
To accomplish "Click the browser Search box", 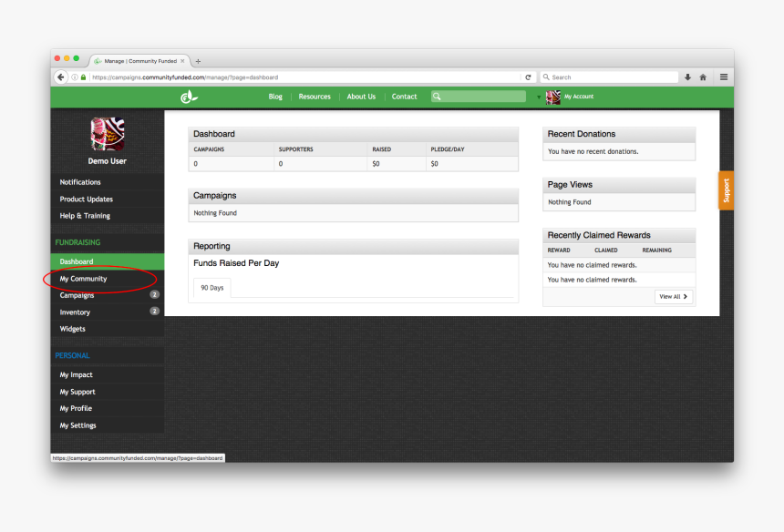I will [609, 77].
